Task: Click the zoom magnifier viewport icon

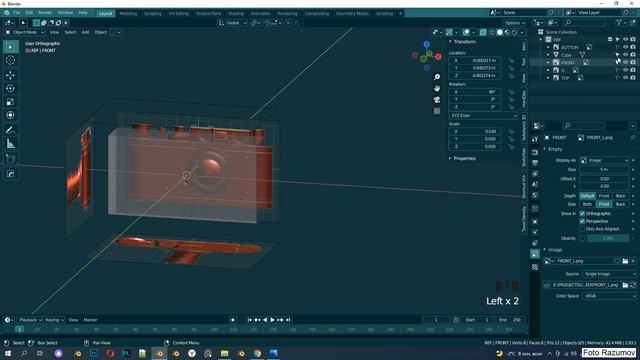Action: (437, 77)
